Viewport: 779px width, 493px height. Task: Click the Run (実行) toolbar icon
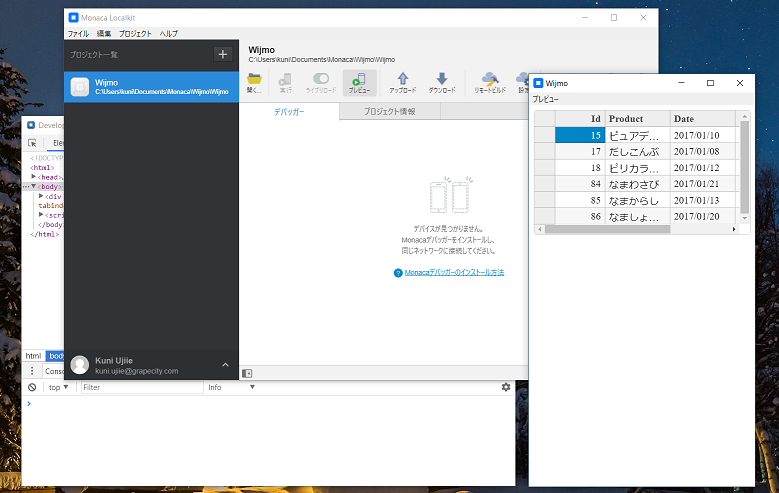coord(285,80)
